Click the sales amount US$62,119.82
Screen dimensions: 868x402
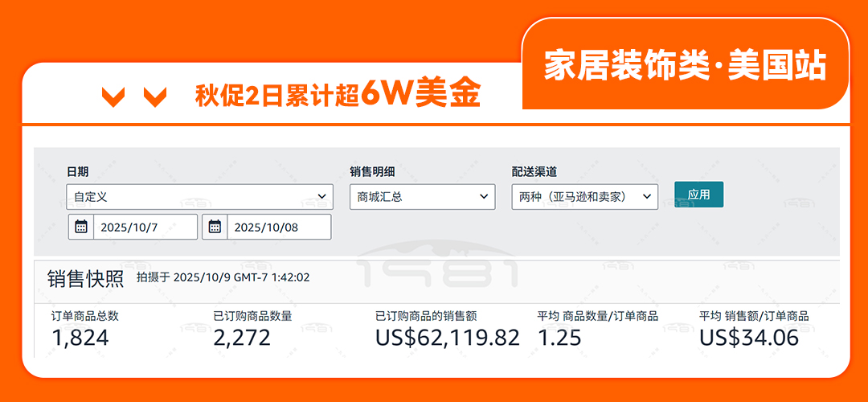point(447,338)
